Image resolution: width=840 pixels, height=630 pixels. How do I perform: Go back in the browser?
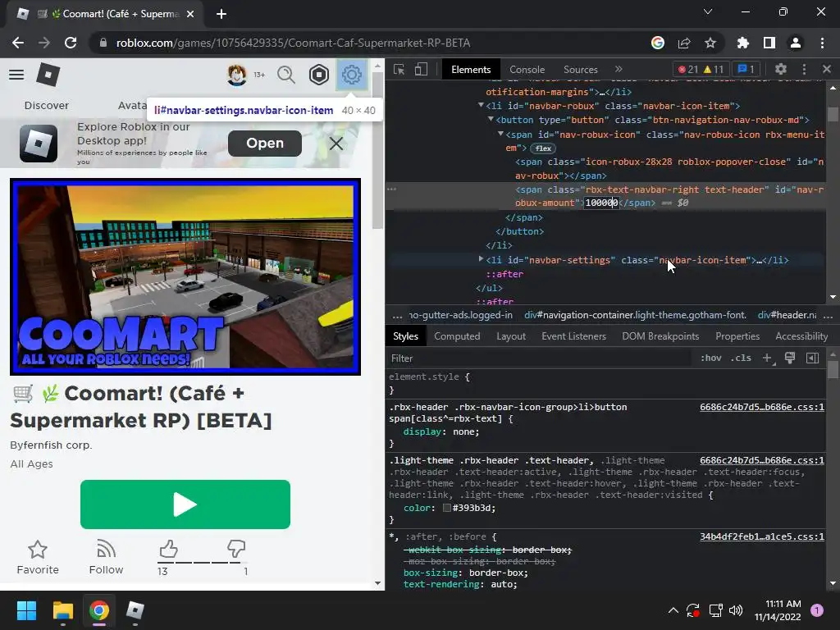coord(18,43)
